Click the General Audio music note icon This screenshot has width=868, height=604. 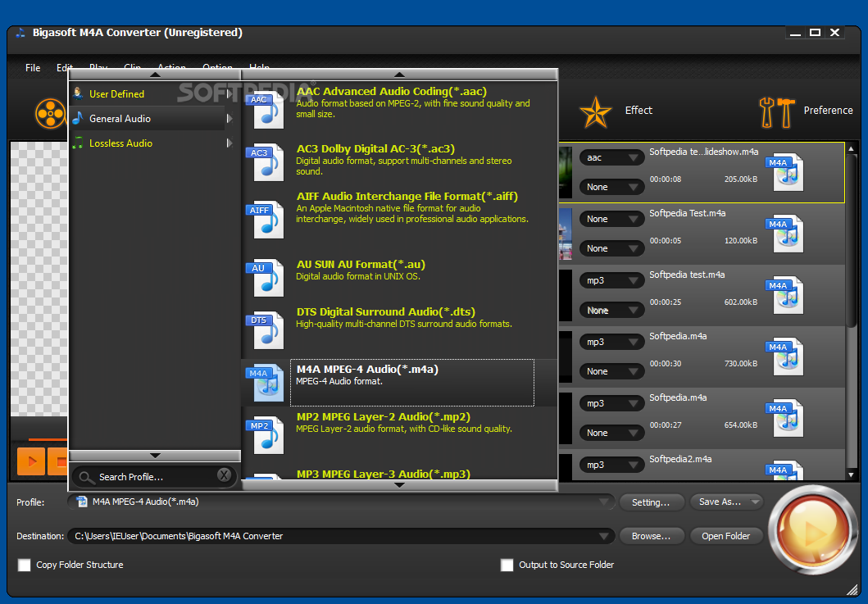click(78, 118)
